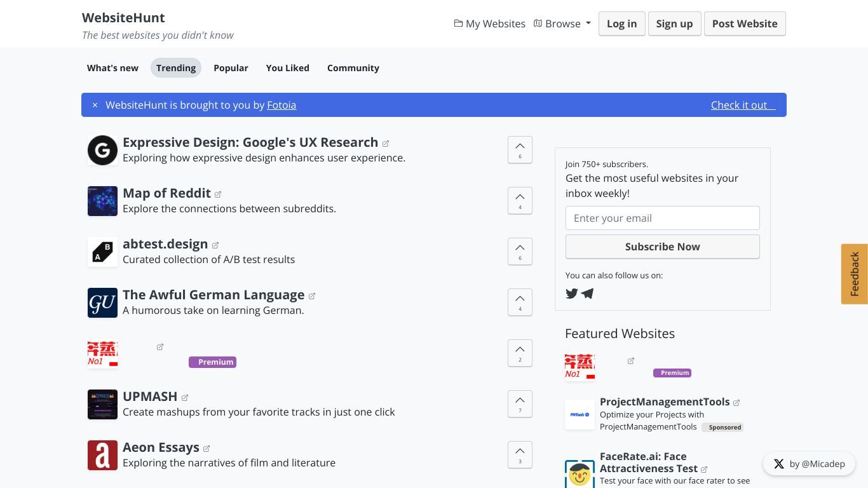Image resolution: width=868 pixels, height=488 pixels.
Task: Switch to the Popular tab
Action: point(231,68)
